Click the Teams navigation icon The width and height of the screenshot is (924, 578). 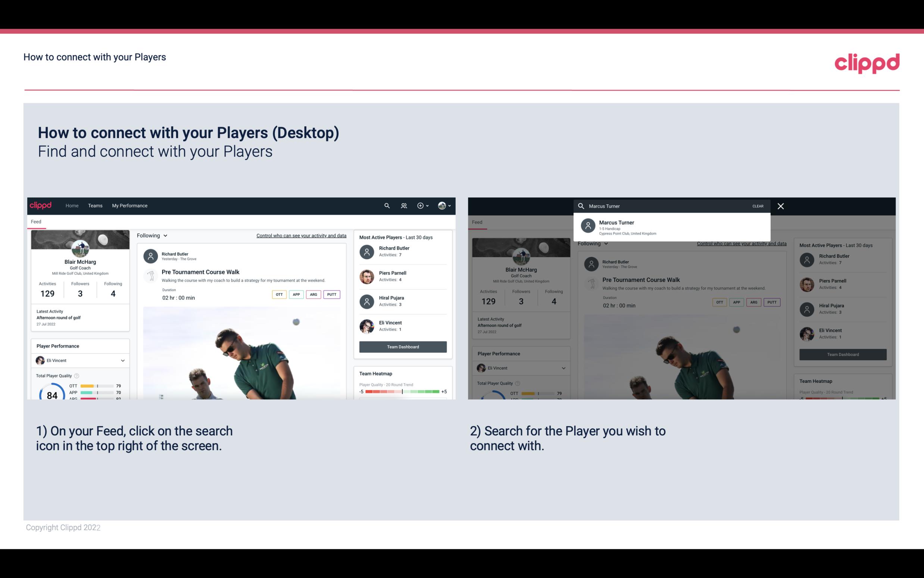[x=95, y=205]
